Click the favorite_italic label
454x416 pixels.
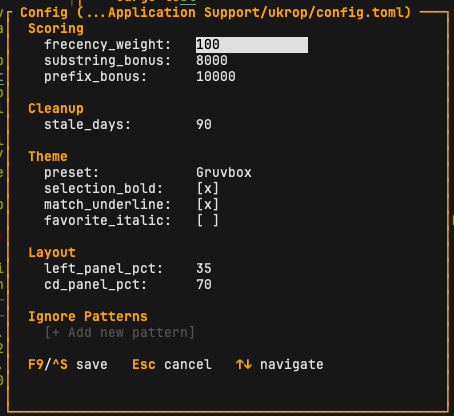[107, 221]
